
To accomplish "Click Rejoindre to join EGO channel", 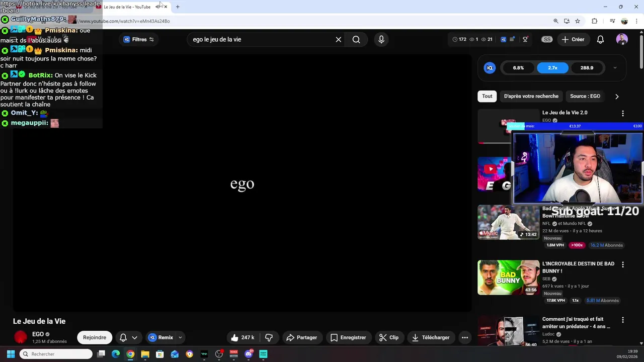I will pos(95,337).
